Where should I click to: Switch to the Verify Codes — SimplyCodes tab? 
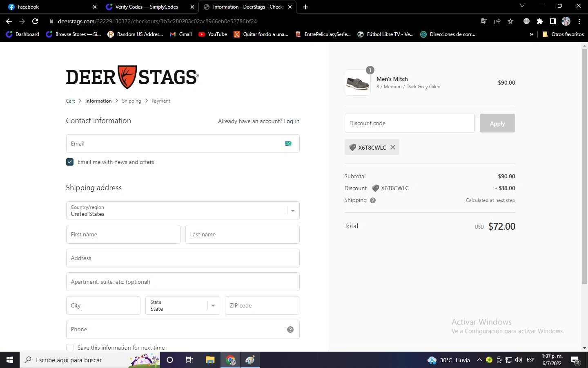tap(149, 7)
